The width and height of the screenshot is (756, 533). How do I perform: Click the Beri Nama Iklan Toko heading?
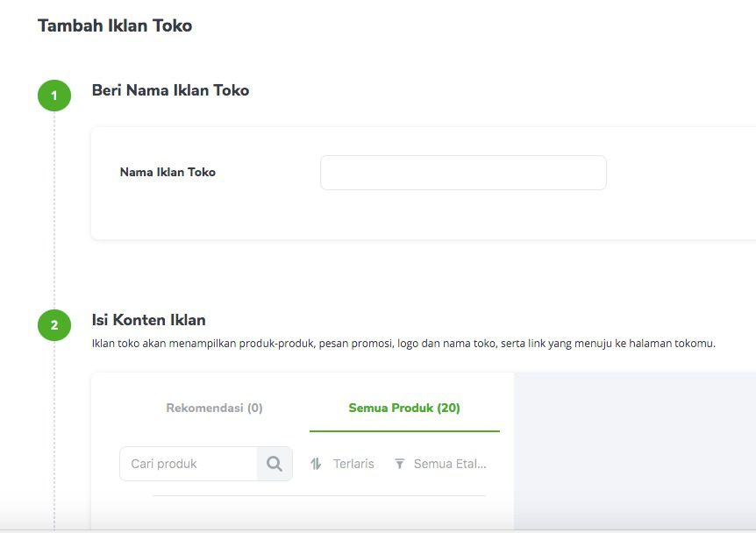[x=170, y=90]
